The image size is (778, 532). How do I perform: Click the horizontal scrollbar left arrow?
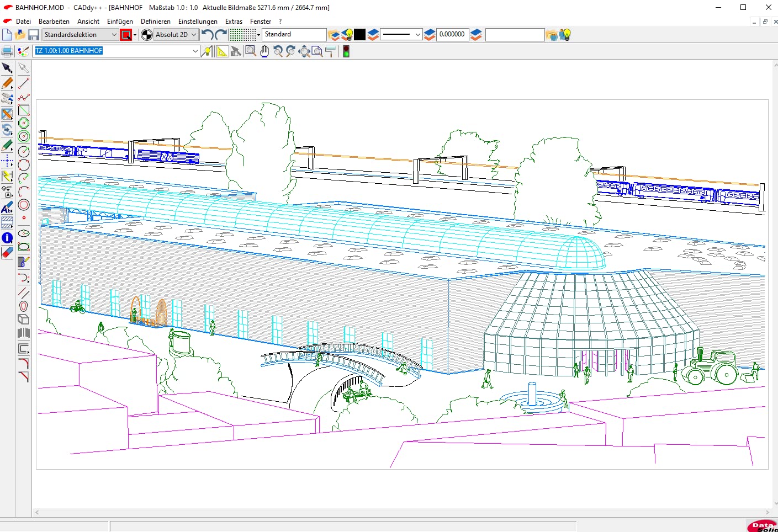[38, 512]
